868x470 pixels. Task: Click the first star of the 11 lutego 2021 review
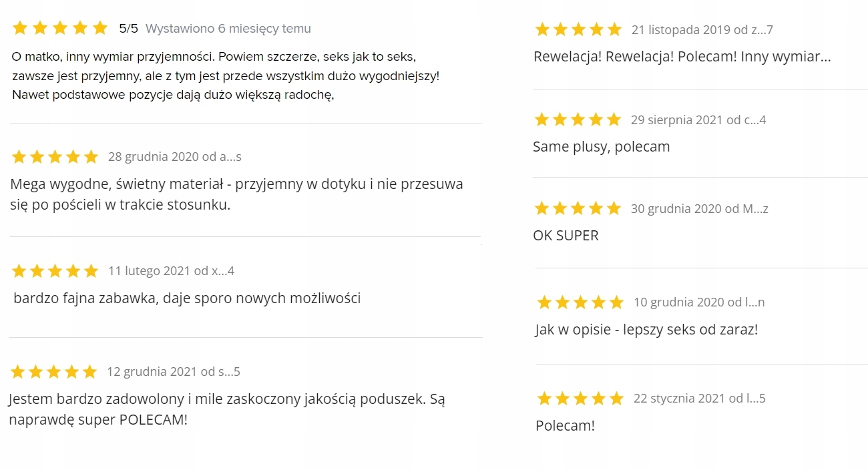tap(19, 271)
